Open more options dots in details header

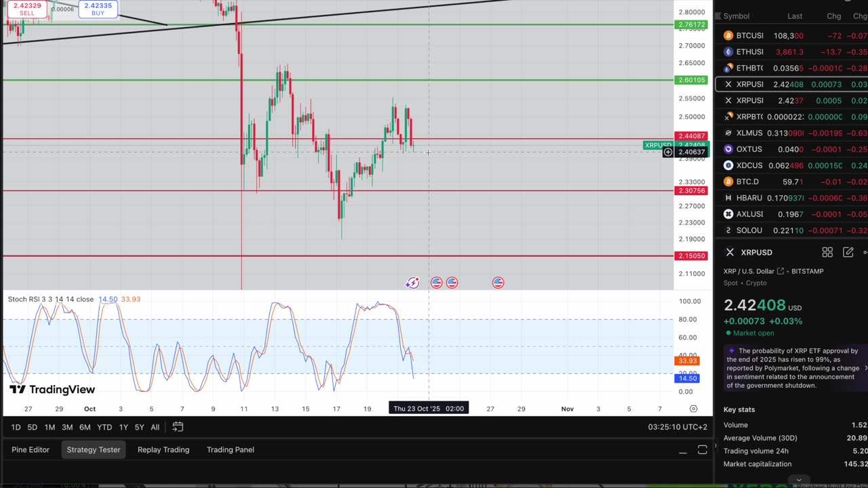(865, 252)
